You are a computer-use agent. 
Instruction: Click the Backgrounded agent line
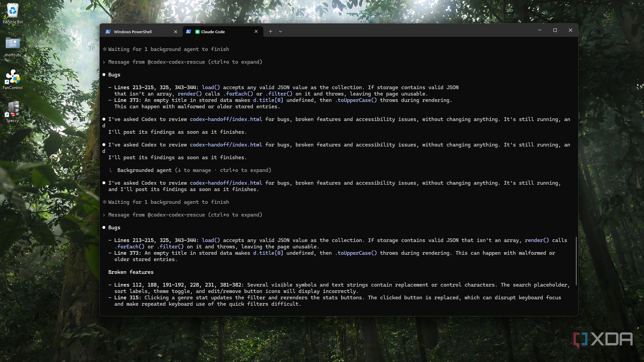191,170
